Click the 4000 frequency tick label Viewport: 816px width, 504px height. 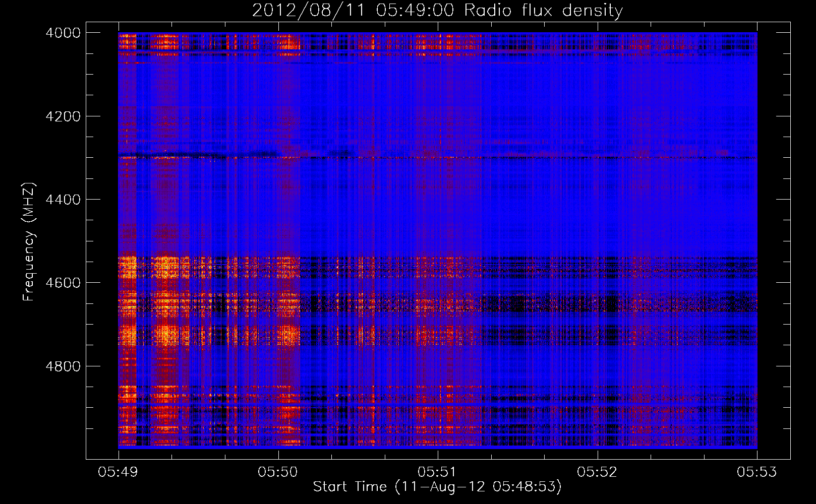pos(63,33)
